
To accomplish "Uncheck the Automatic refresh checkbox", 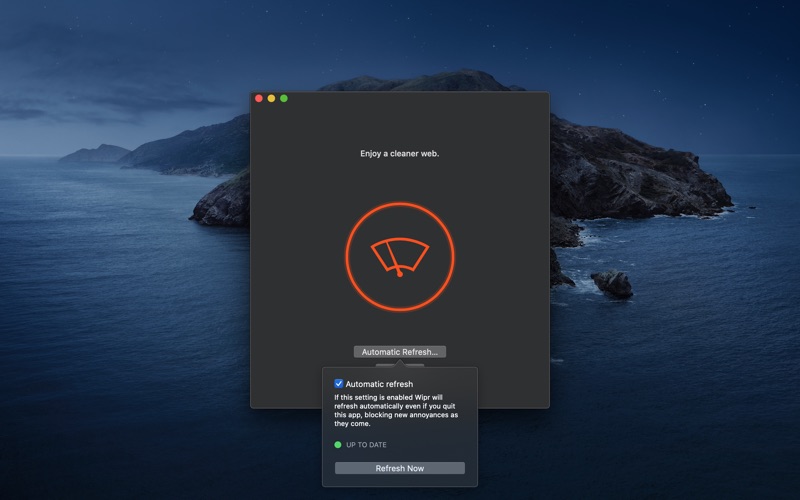I will (x=338, y=383).
